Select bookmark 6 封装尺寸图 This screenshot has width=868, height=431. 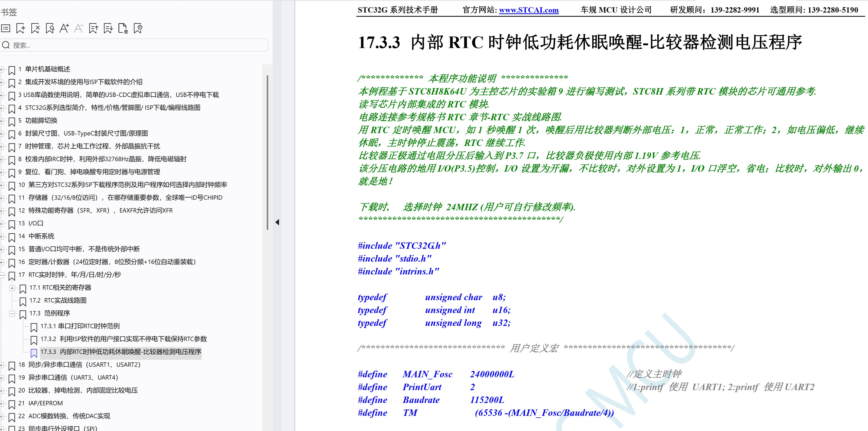83,133
